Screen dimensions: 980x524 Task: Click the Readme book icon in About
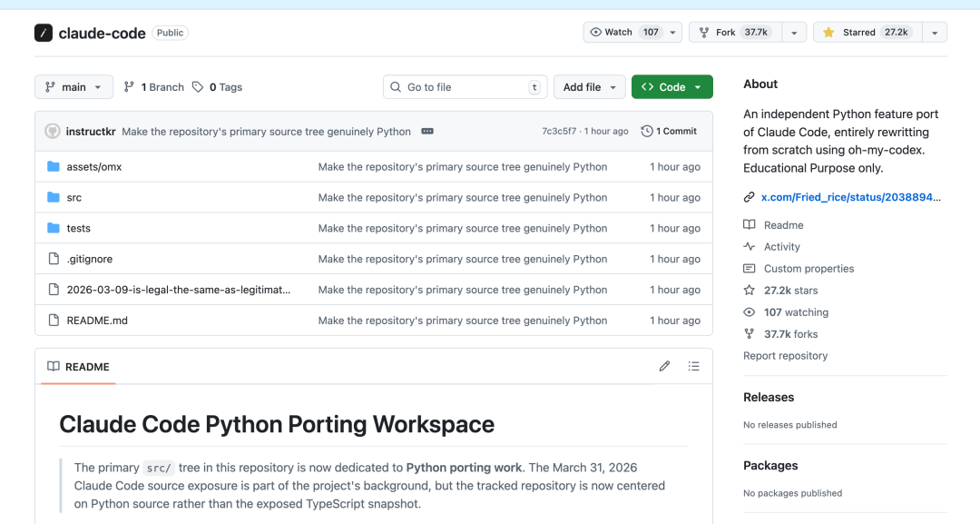click(x=749, y=224)
